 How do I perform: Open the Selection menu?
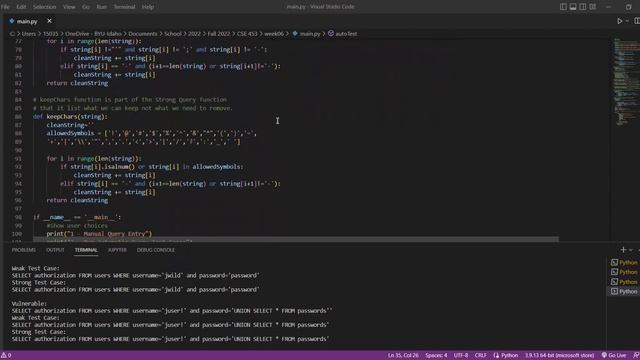pyautogui.click(x=44, y=7)
